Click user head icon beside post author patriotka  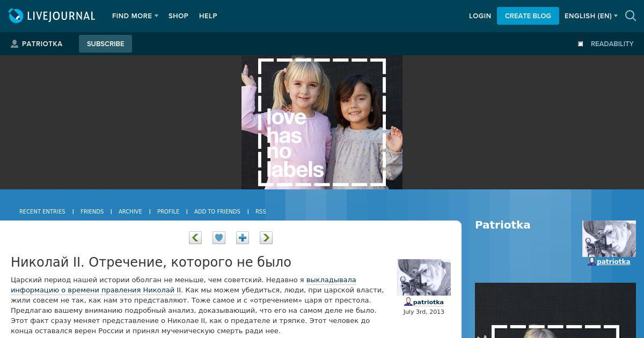tap(408, 302)
